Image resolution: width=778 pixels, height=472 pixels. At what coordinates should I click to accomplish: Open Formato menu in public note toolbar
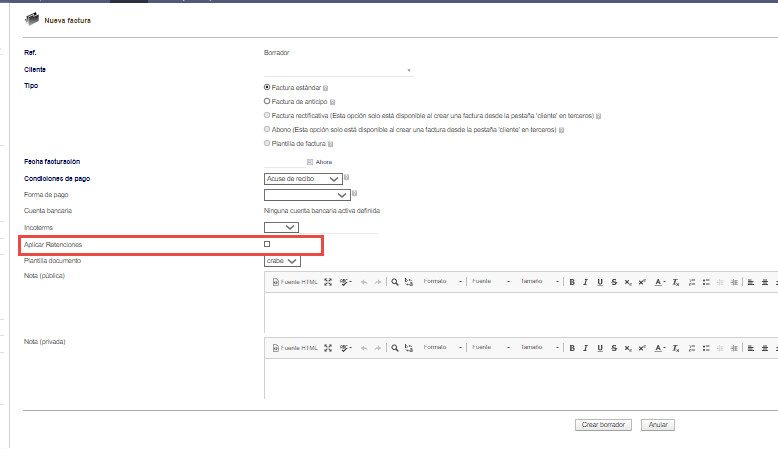click(443, 281)
